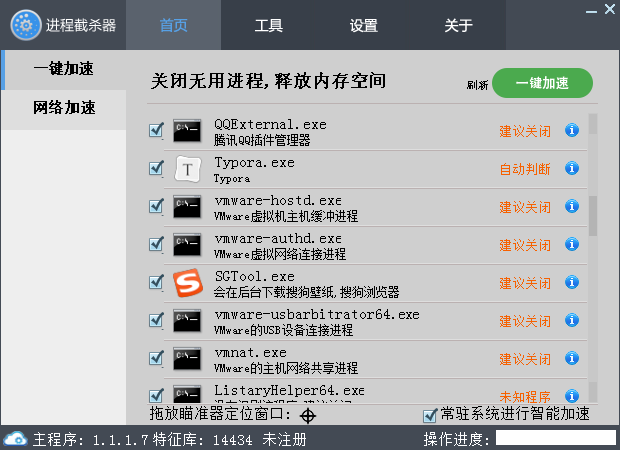Deselect the SGTool.exe checkbox
620x450 pixels.
click(x=156, y=282)
